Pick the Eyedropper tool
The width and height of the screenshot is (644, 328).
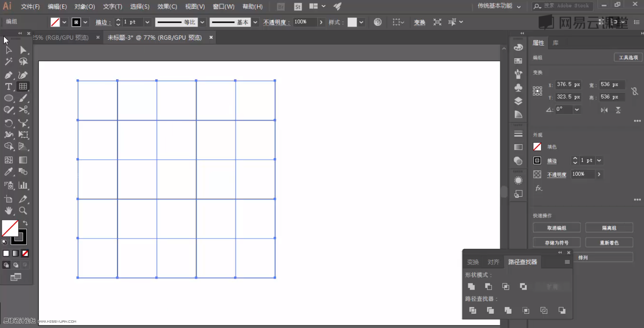click(8, 172)
